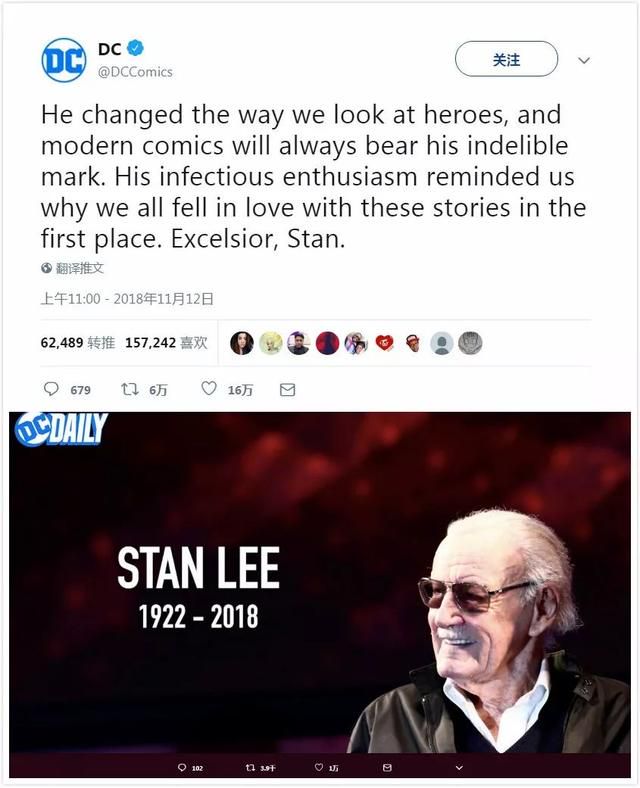Viewport: 640px width, 788px height.
Task: Click the first liker's avatar thumbnail
Action: point(242,343)
